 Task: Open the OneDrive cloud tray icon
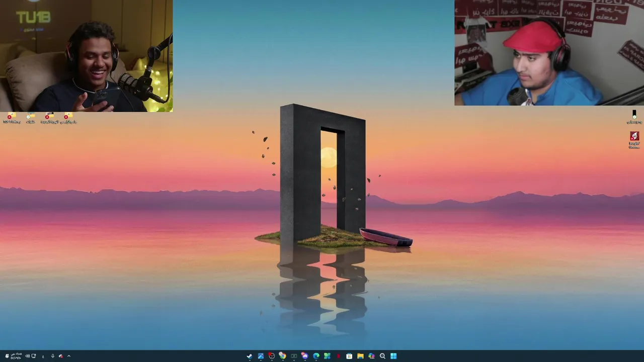[61, 356]
